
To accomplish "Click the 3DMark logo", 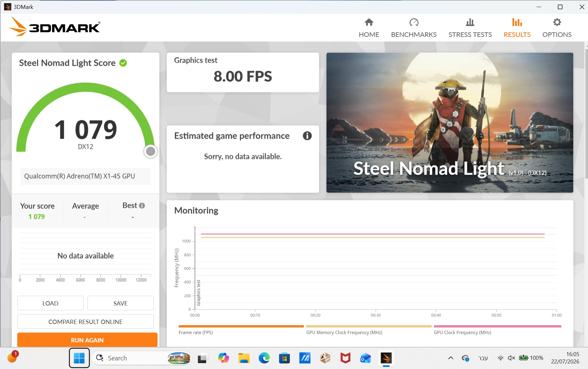I will (x=54, y=27).
